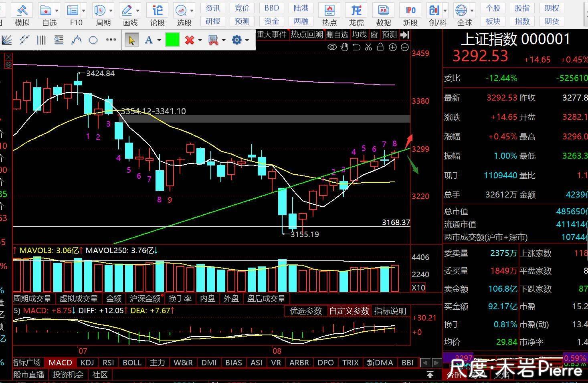
Task: Click the green color swatch
Action: [172, 40]
